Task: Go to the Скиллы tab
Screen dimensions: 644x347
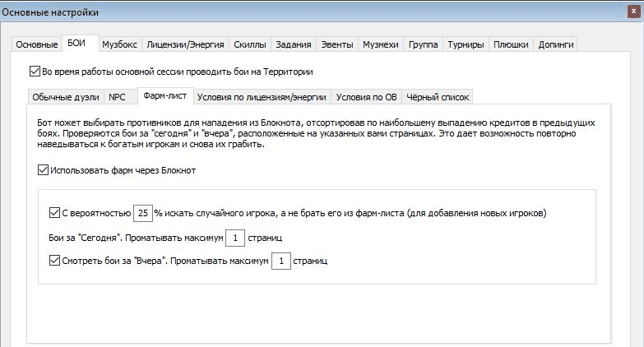Action: click(x=250, y=44)
